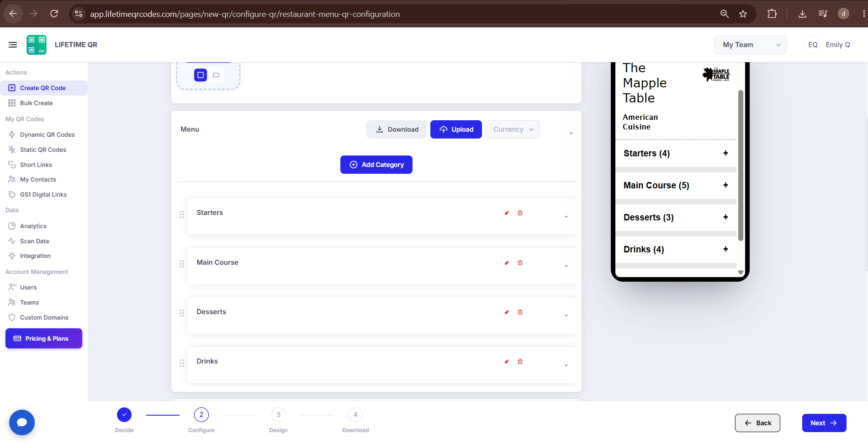The image size is (868, 444).
Task: Go to step 3 Design in stepper
Action: coord(278,415)
